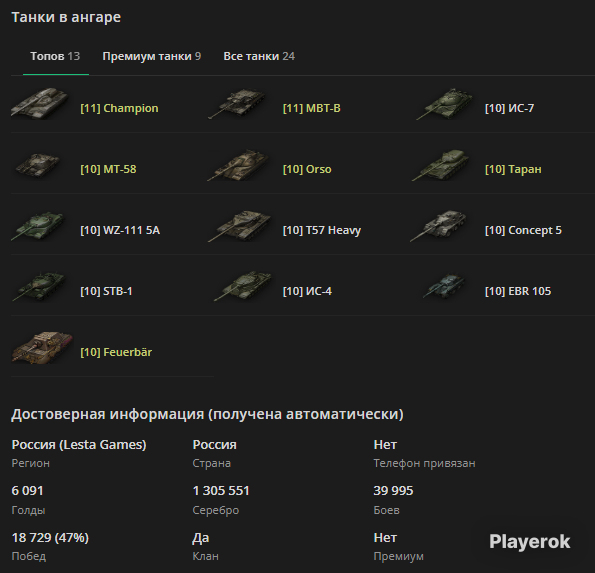
Task: Click the [11] Champion name link
Action: click(x=119, y=109)
